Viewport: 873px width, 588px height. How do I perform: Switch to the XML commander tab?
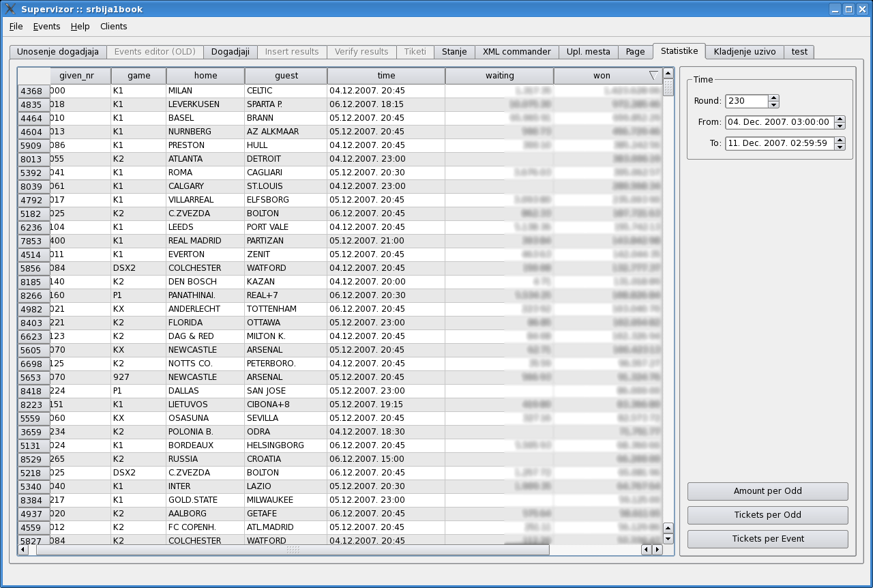click(x=516, y=52)
